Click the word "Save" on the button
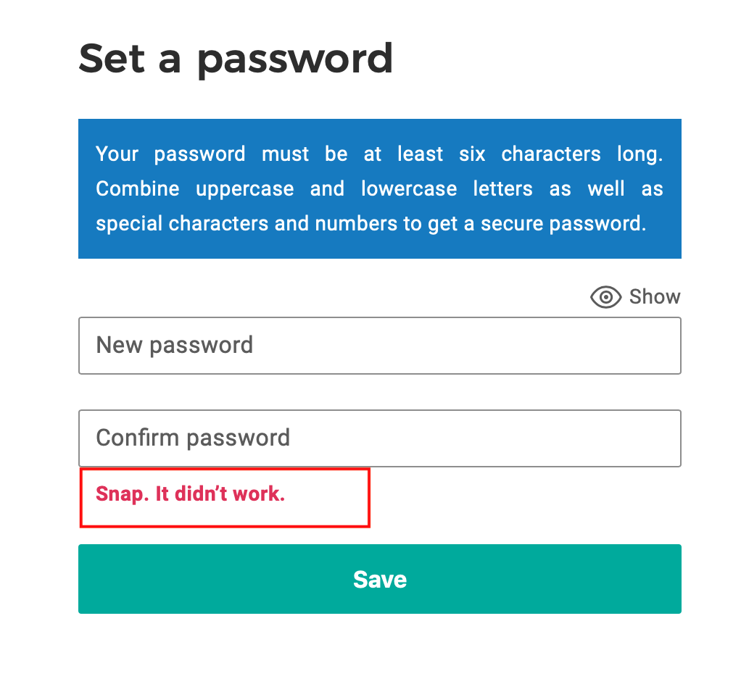The height and width of the screenshot is (700, 741). coord(380,579)
